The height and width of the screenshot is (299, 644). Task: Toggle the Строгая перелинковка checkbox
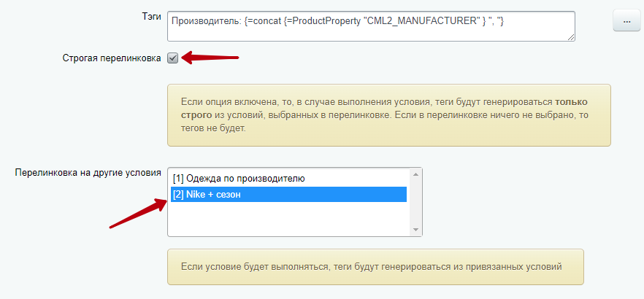click(x=172, y=58)
